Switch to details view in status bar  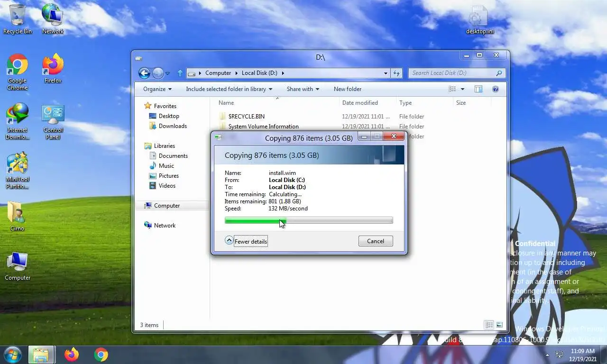(489, 325)
